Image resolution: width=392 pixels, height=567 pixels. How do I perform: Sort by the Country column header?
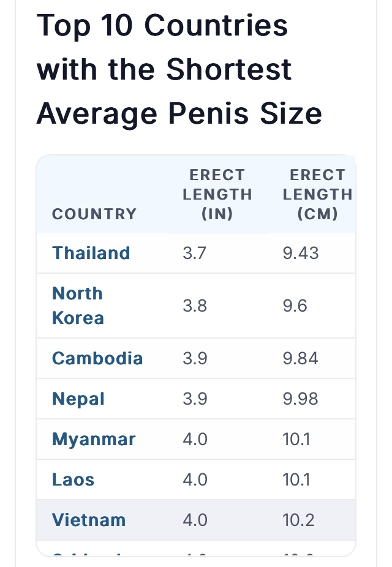click(x=94, y=214)
